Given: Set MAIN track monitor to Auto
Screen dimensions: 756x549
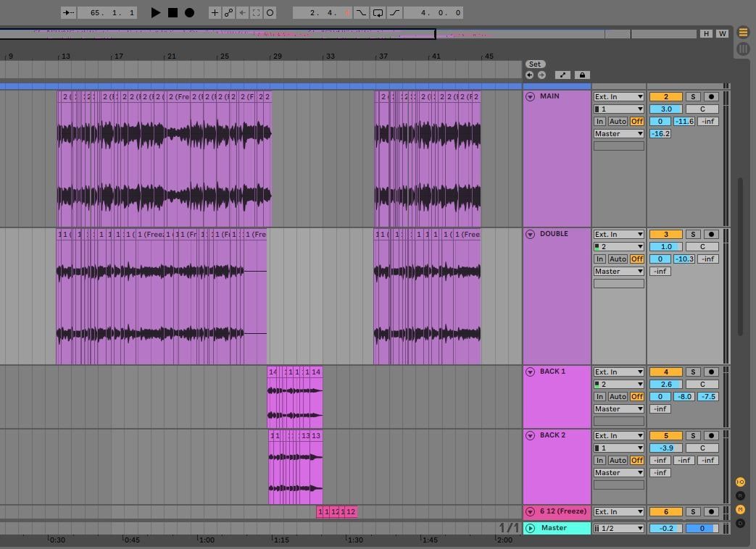Looking at the screenshot, I should point(618,122).
